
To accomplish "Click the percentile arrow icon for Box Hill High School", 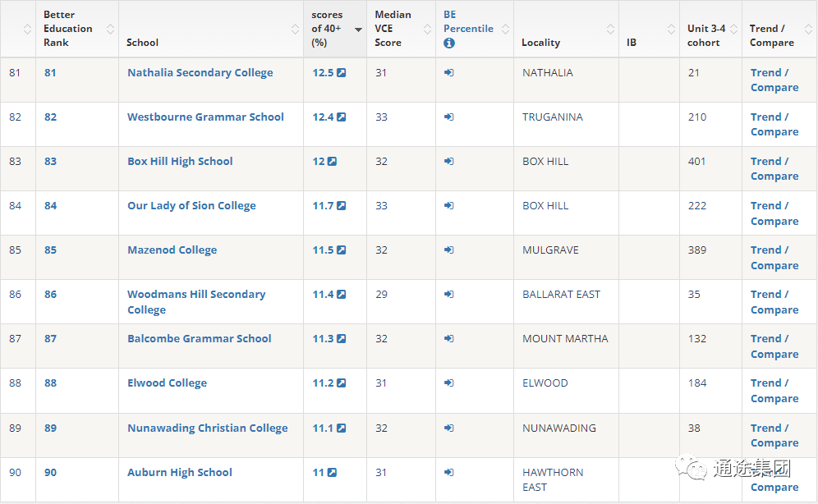I will tap(449, 162).
